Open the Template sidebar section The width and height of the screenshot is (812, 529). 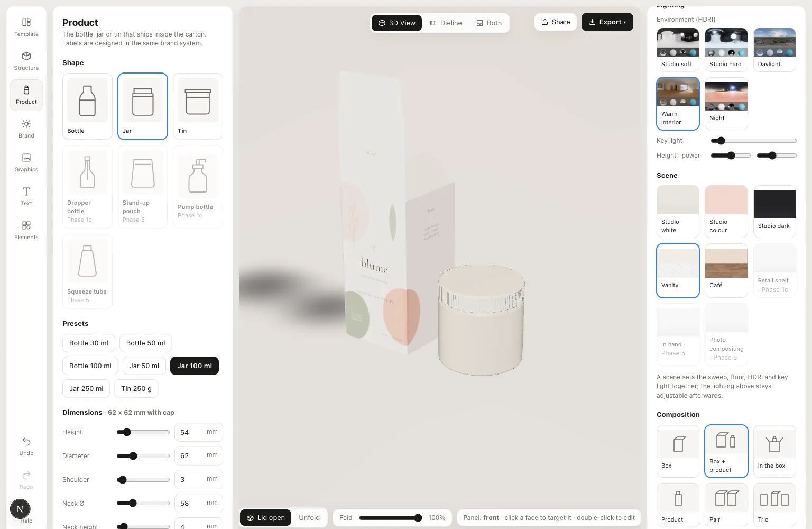pyautogui.click(x=26, y=28)
